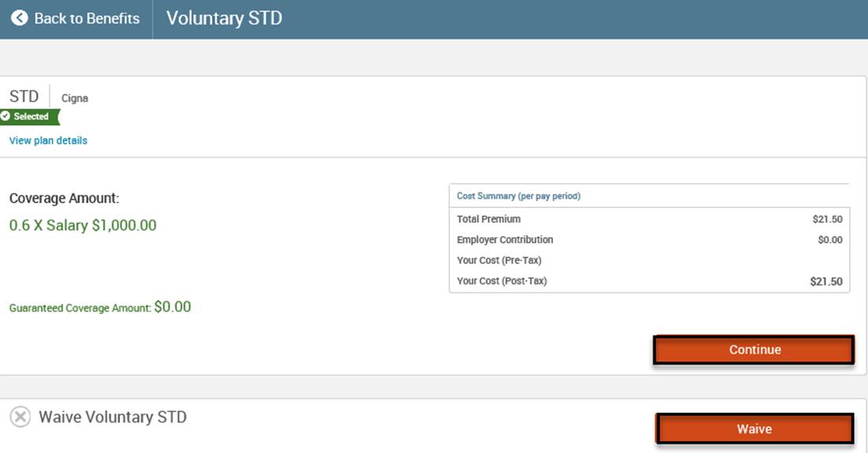Open the View plan details link

[x=48, y=141]
